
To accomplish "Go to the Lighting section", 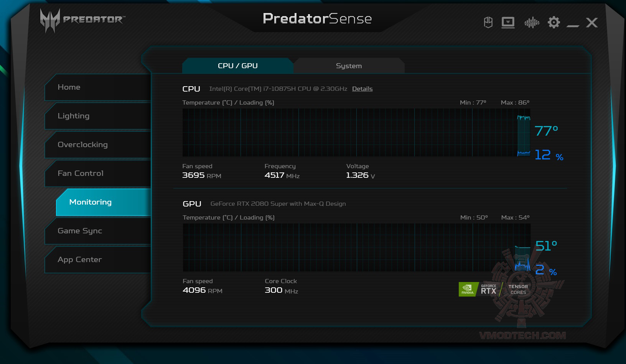I will point(98,116).
